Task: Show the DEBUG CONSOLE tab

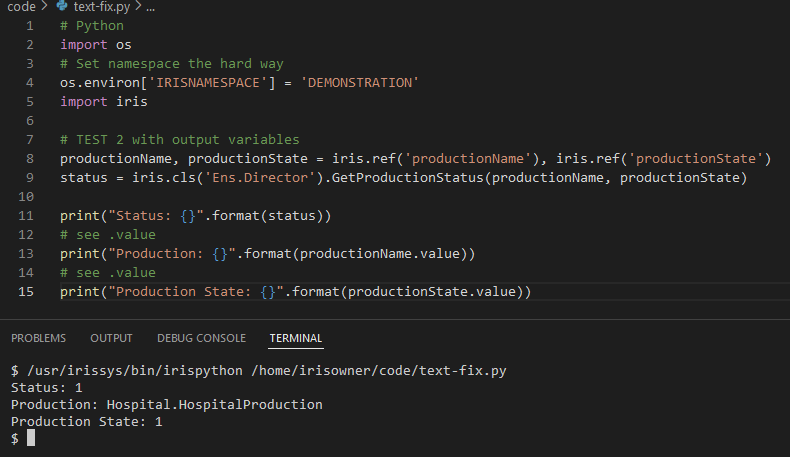Action: (201, 338)
